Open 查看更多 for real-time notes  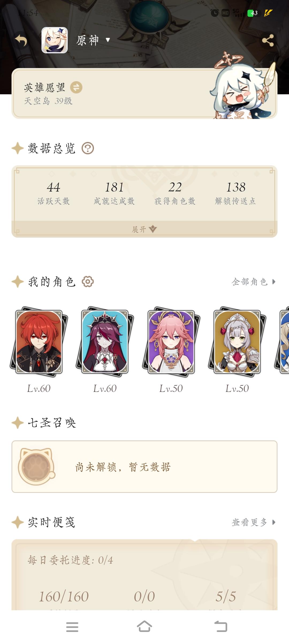[x=254, y=522]
